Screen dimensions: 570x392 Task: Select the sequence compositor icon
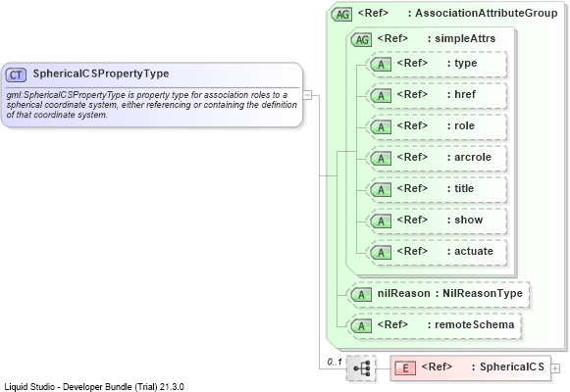pyautogui.click(x=361, y=368)
